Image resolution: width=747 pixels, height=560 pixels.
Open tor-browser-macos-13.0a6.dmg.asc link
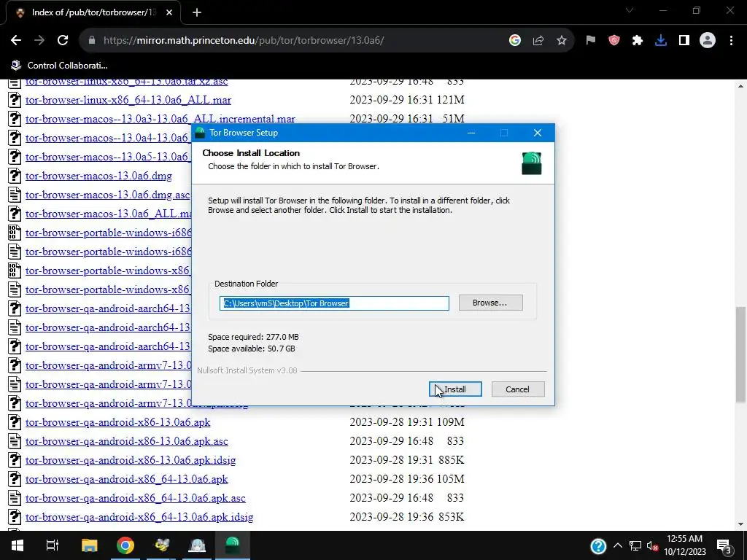click(108, 195)
